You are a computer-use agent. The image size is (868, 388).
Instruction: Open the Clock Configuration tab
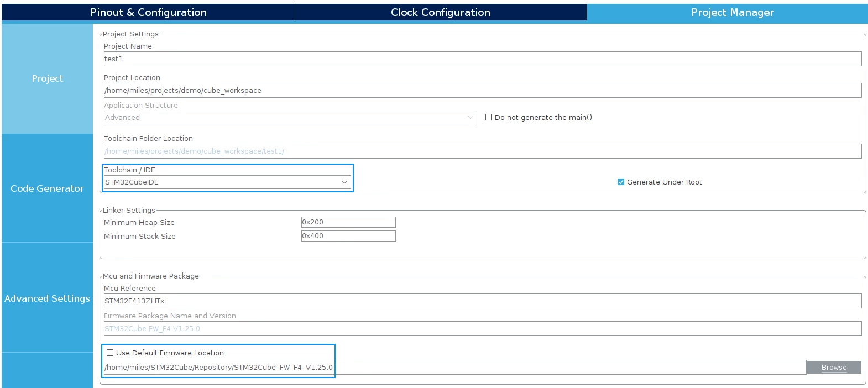pos(441,12)
